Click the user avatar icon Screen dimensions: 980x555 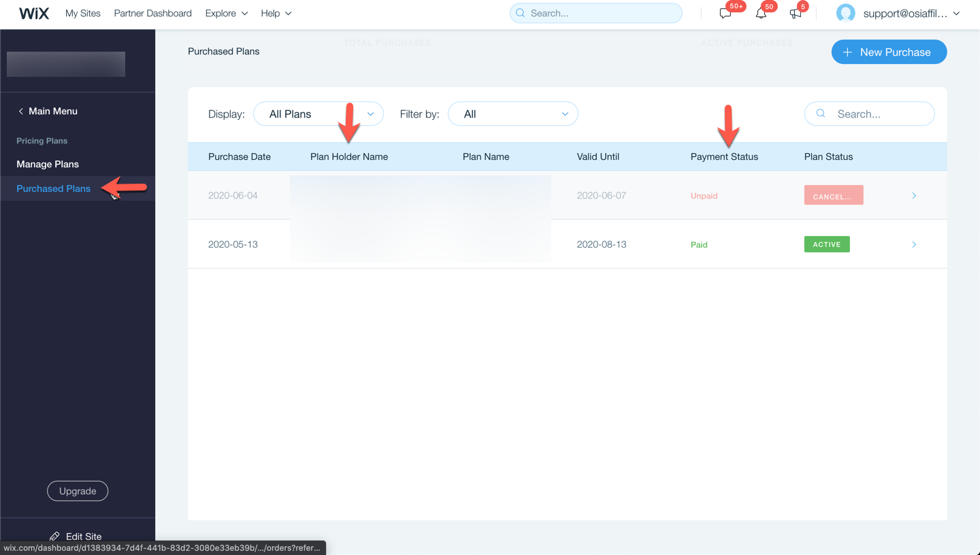click(x=845, y=13)
